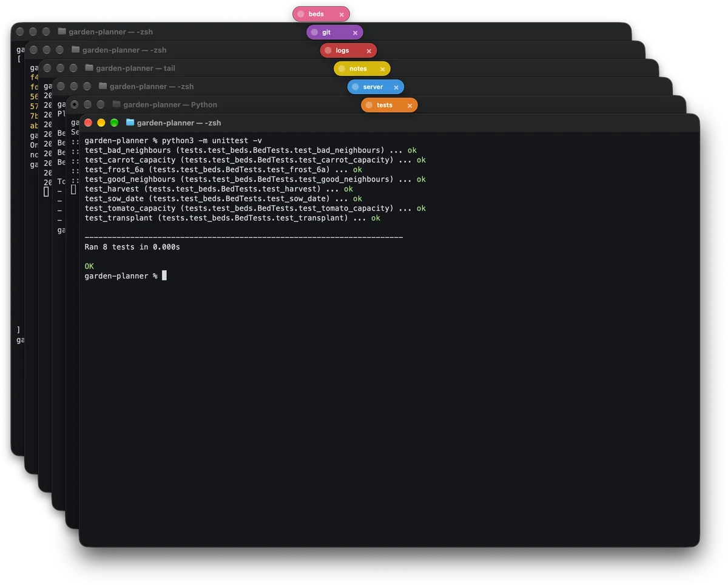The height and width of the screenshot is (585, 728).
Task: Close the logs tag with its x
Action: pyautogui.click(x=369, y=51)
